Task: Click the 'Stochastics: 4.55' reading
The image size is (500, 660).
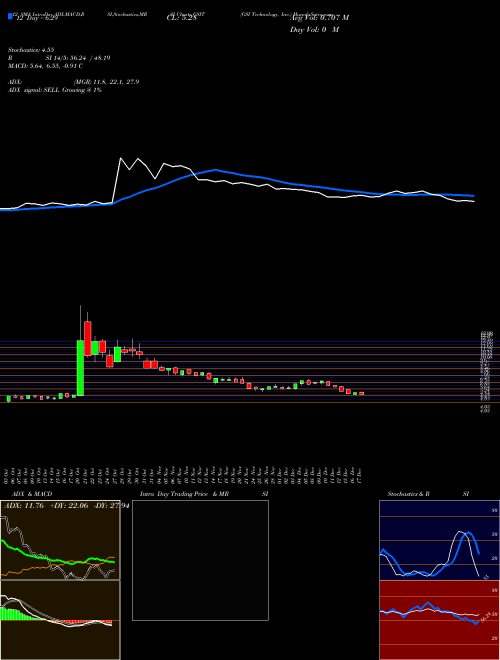Action: [x=31, y=50]
